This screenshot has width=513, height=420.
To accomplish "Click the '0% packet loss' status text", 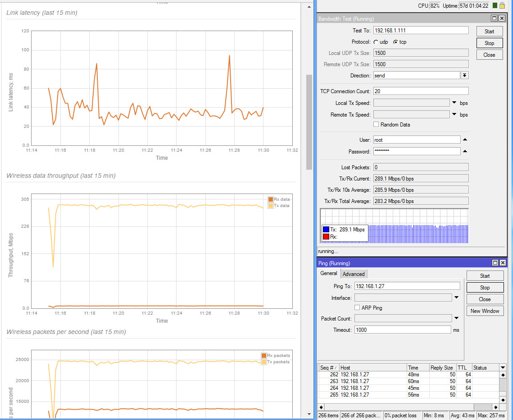I will 400,415.
